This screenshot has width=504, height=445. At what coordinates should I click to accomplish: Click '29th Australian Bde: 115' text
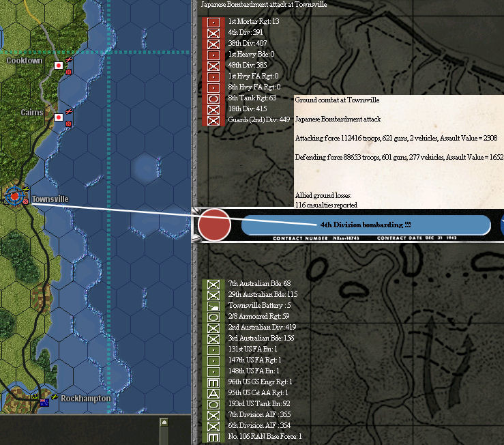pos(263,294)
